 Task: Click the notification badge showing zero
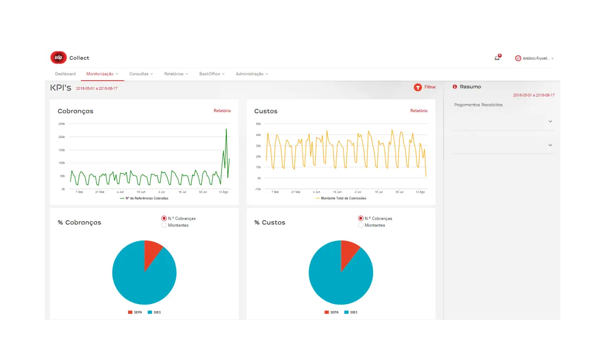click(499, 55)
